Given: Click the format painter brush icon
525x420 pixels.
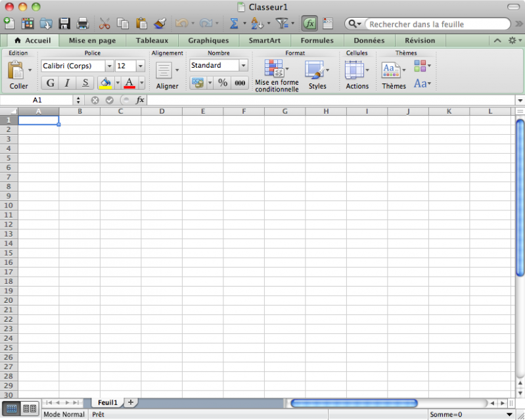Looking at the screenshot, I should 160,24.
